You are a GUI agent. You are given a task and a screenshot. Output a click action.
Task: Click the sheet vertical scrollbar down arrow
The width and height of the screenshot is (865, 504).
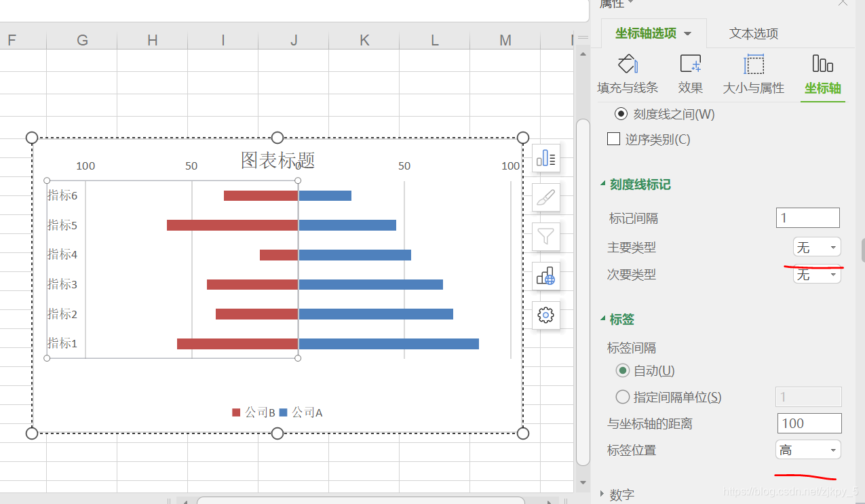(x=582, y=483)
